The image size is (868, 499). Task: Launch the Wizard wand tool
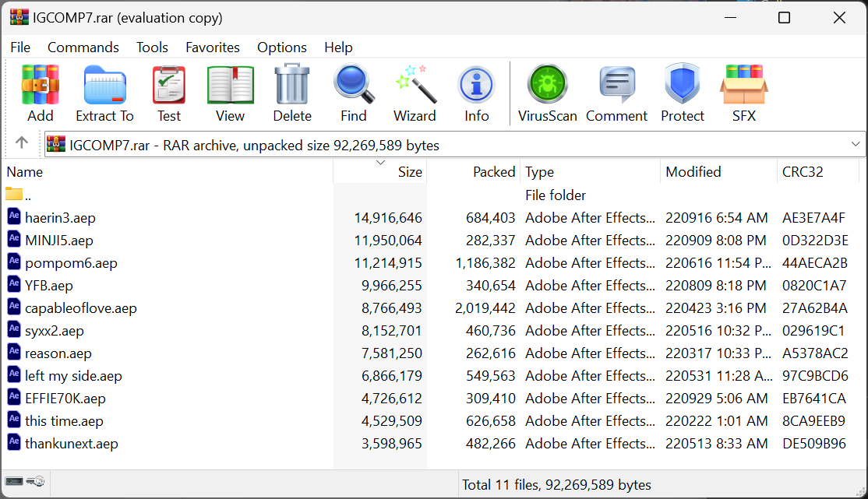coord(415,85)
